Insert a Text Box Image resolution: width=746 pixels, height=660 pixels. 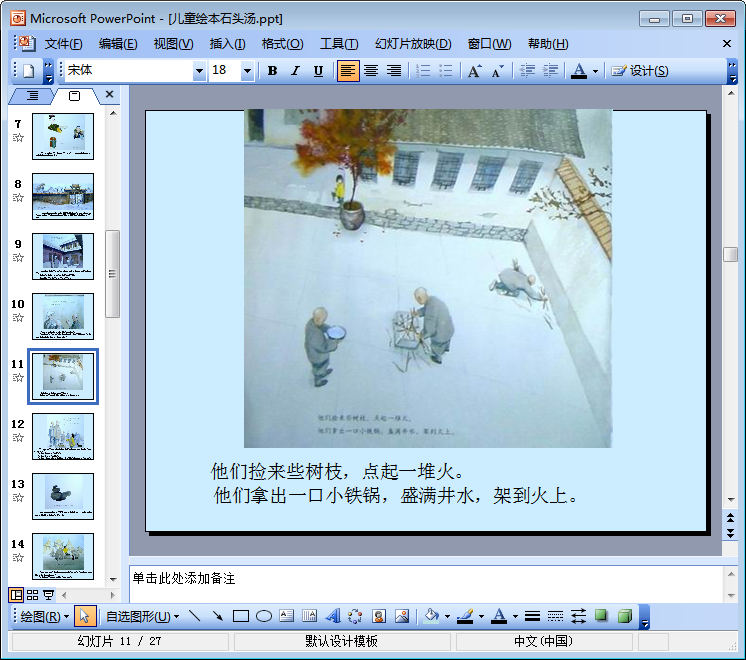[287, 616]
